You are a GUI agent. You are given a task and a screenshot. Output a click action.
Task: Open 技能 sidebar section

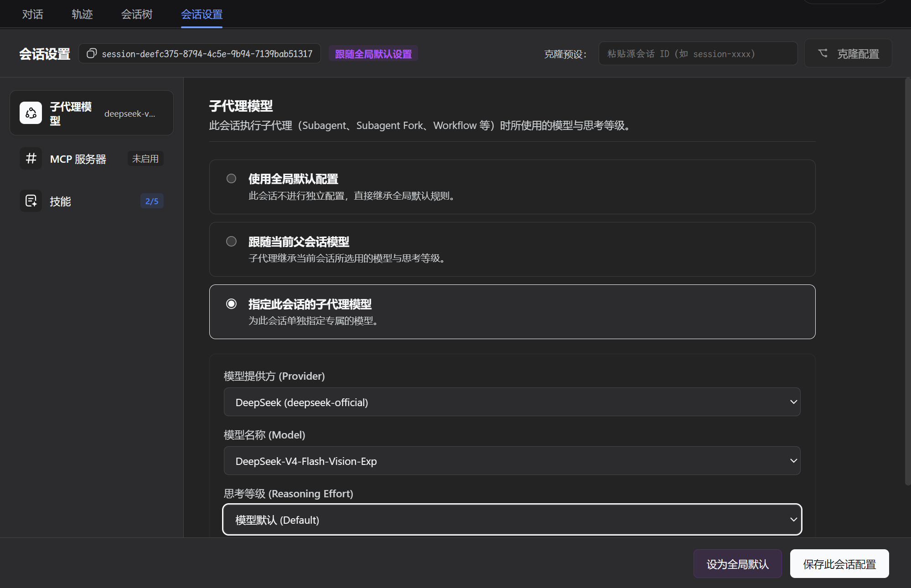tap(92, 201)
